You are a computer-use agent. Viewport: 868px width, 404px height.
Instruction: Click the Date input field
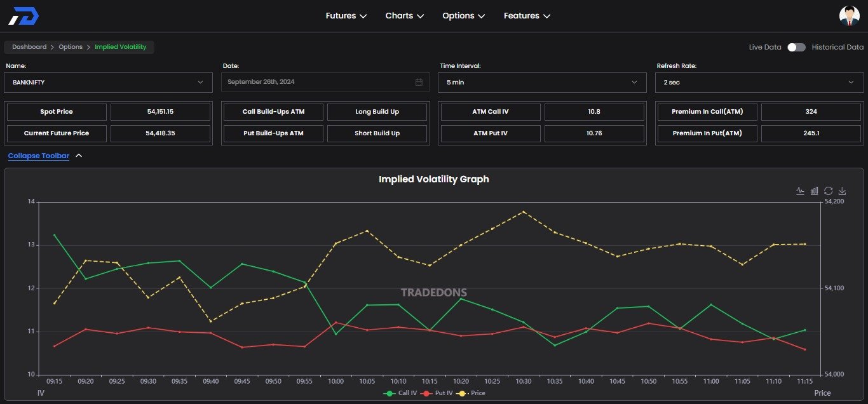pos(318,82)
